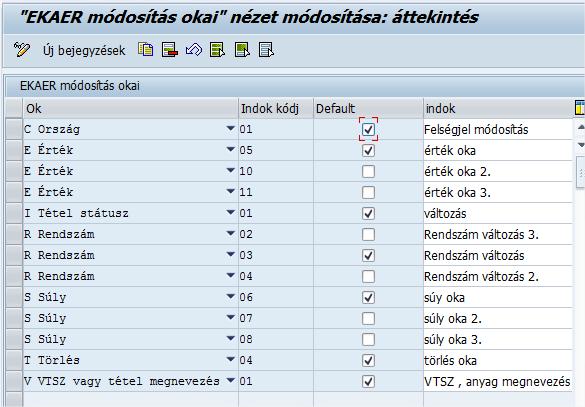The image size is (585, 407).
Task: Click the Indok kódj column header
Action: pyautogui.click(x=276, y=109)
